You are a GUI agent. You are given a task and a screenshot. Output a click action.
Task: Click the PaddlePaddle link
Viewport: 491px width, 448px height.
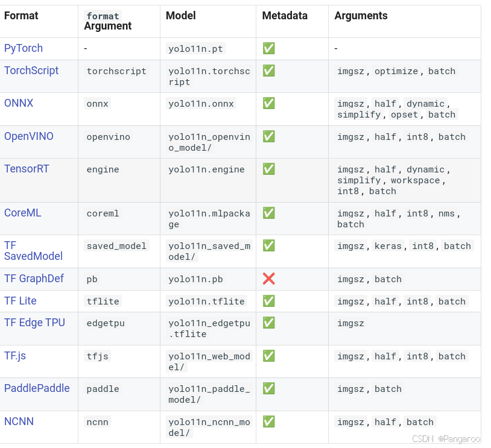pyautogui.click(x=37, y=388)
